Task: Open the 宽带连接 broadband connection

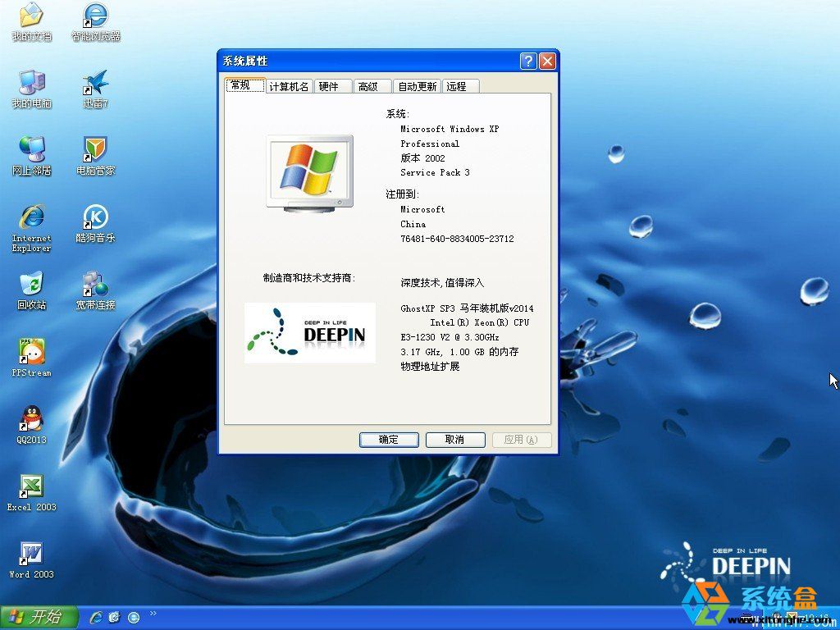Action: [94, 285]
